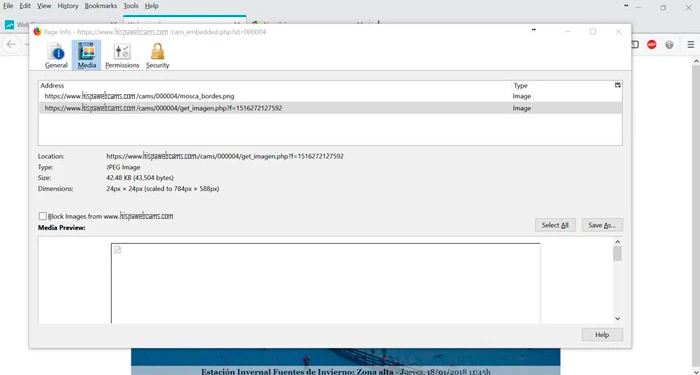Open the History menu

click(68, 6)
